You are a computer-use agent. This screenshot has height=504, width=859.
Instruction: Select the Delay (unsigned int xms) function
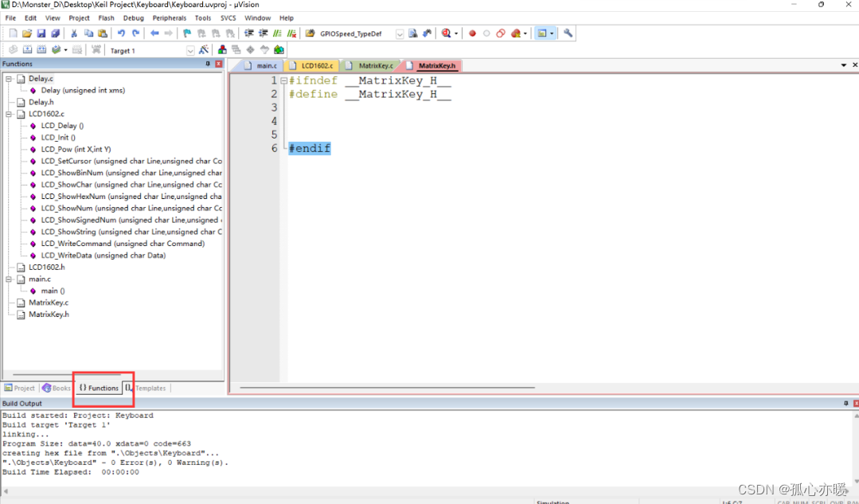pyautogui.click(x=83, y=91)
